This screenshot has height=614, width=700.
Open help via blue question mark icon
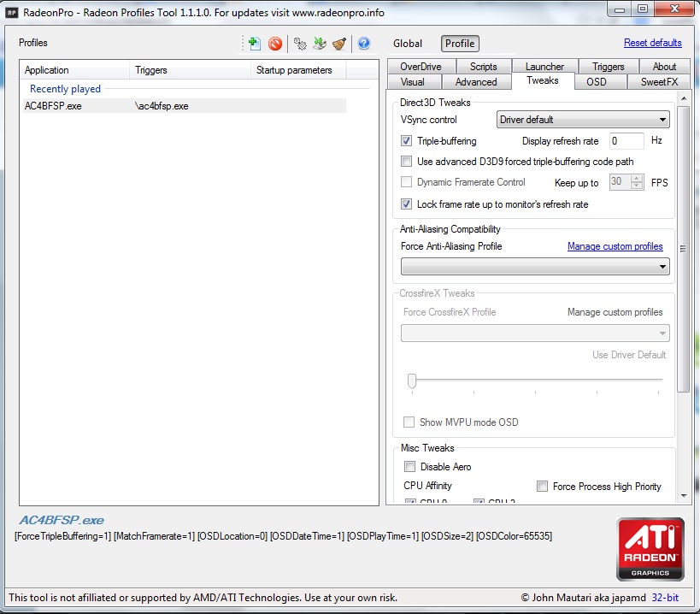pos(363,44)
